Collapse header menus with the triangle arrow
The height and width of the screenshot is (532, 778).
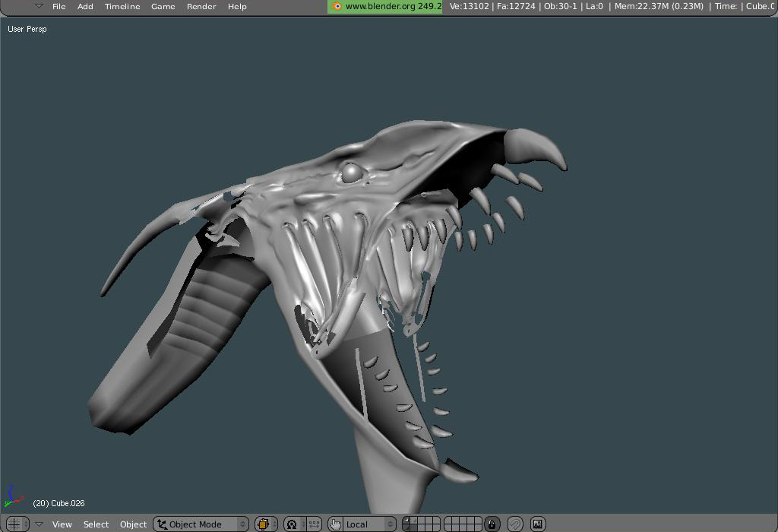39,524
